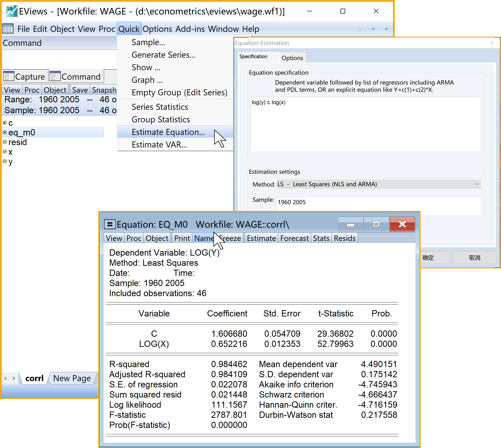Viewport: 501px width, 448px height.
Task: Click the equation object icon in EQ_M0 title bar
Action: (x=110, y=224)
